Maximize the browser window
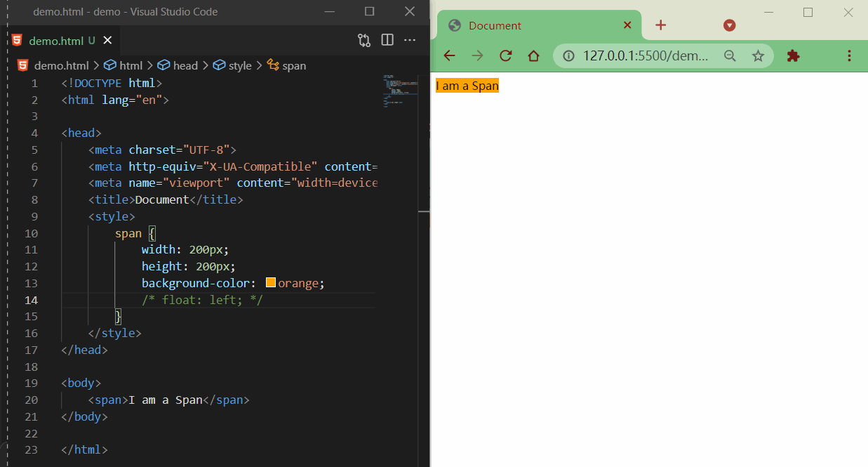 click(808, 12)
